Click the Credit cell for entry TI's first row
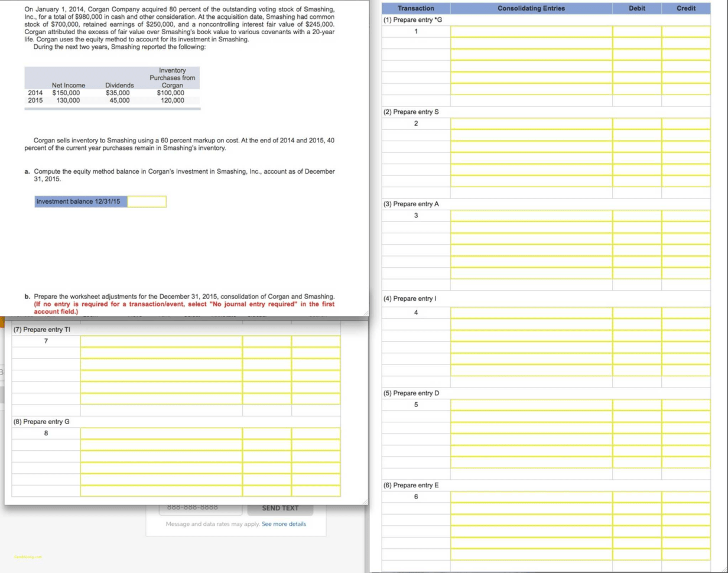Screen dimensions: 728x573 coord(315,341)
